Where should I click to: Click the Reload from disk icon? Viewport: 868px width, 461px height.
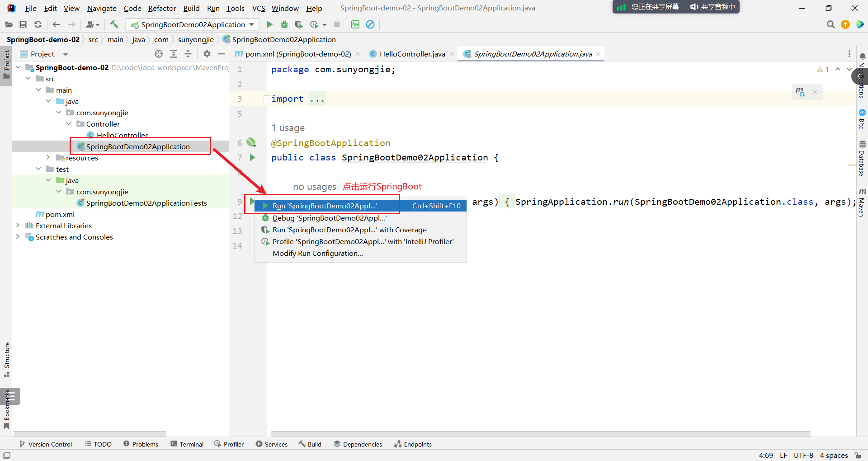[38, 24]
